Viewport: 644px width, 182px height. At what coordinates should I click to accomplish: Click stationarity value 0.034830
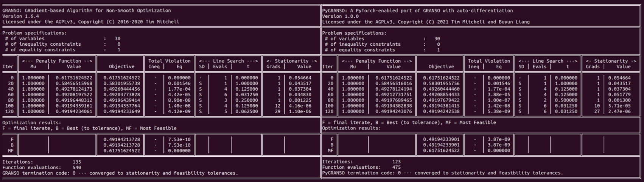point(300,95)
